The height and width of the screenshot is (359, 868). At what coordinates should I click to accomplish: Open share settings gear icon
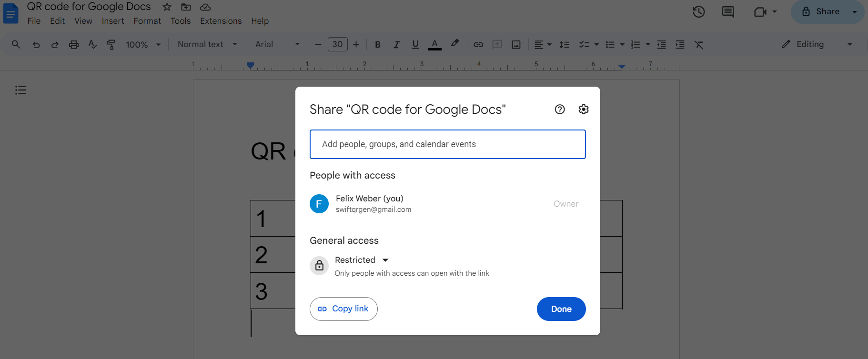pos(584,110)
